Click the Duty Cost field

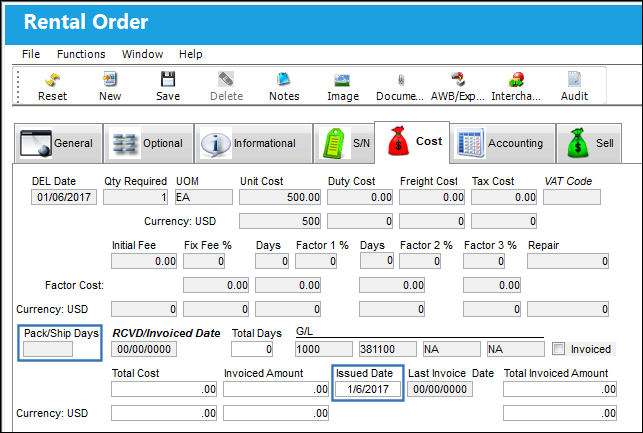coord(360,197)
